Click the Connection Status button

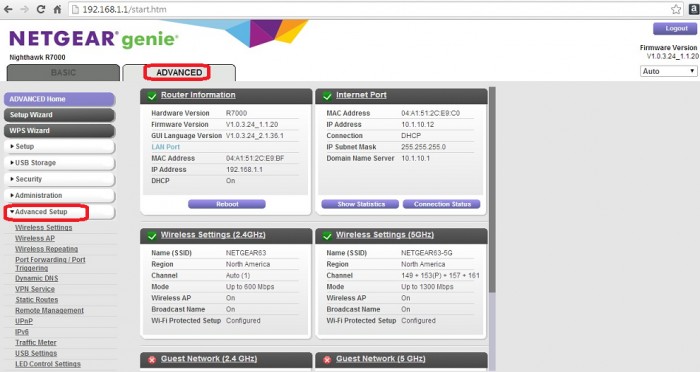442,204
